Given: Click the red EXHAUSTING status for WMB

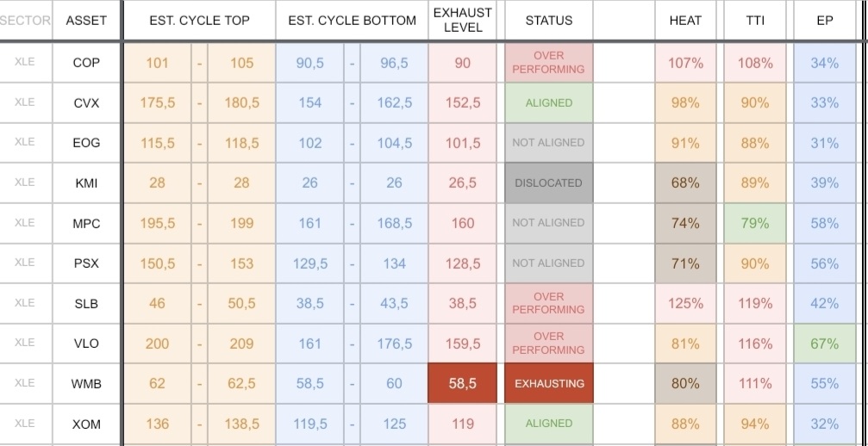Looking at the screenshot, I should click(548, 383).
